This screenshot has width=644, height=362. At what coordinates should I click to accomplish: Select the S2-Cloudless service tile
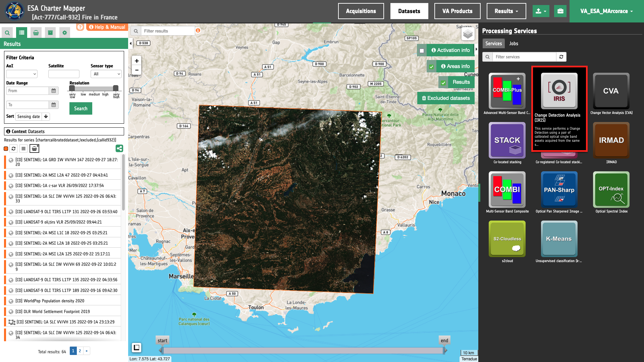click(507, 239)
